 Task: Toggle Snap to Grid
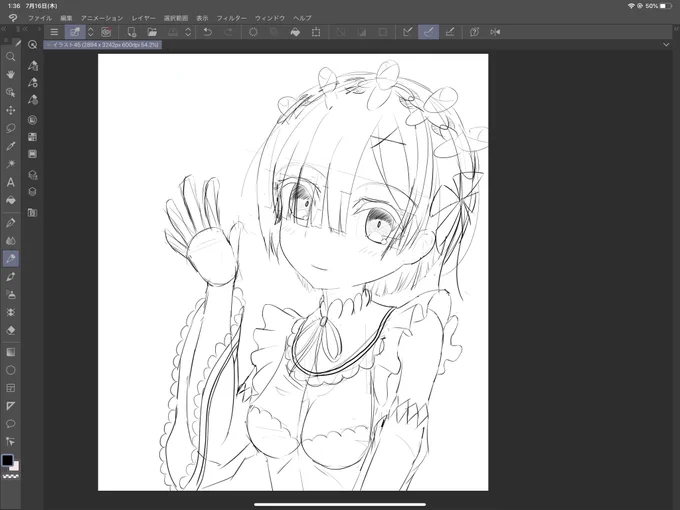tap(450, 32)
